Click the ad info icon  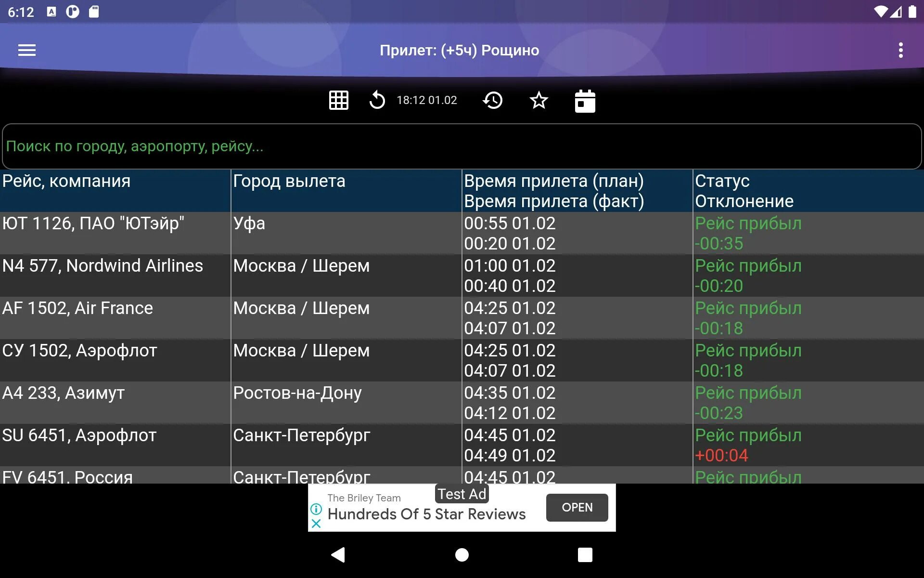[x=316, y=509]
